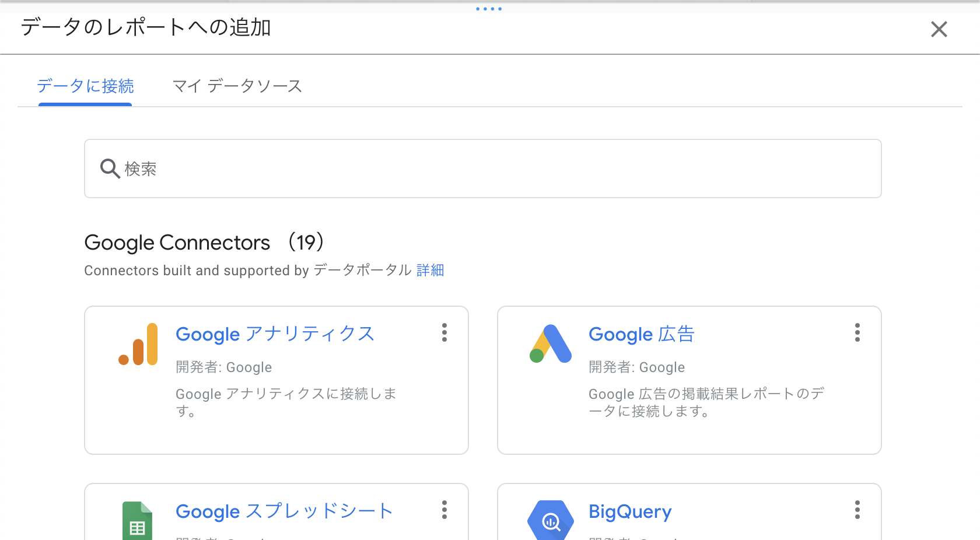Click the Google 広告 connector title link
Screen dimensions: 980x540
641,334
